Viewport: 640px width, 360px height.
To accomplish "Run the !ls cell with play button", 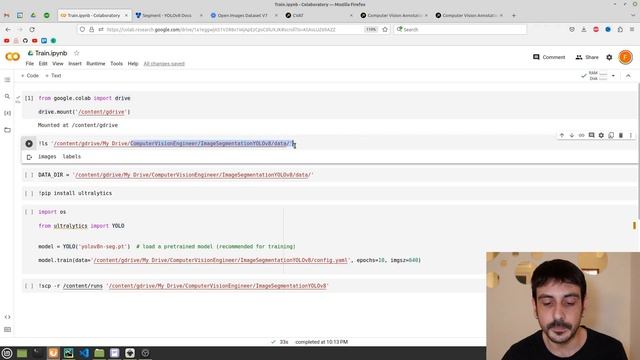I will [29, 144].
